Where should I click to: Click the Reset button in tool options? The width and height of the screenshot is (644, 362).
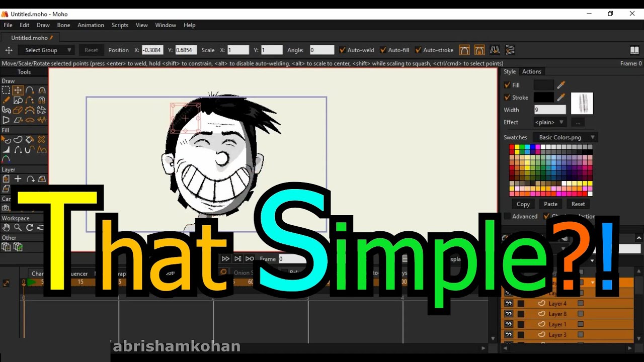click(91, 50)
